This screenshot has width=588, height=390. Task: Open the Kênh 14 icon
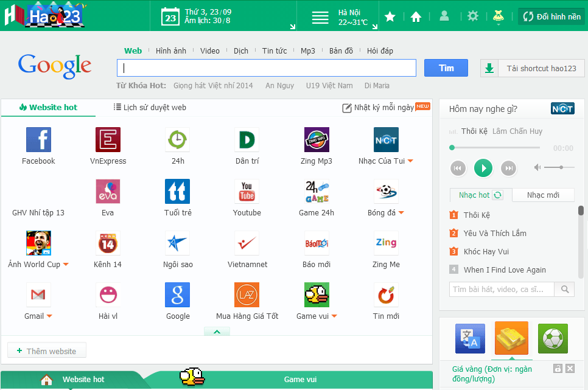point(108,243)
